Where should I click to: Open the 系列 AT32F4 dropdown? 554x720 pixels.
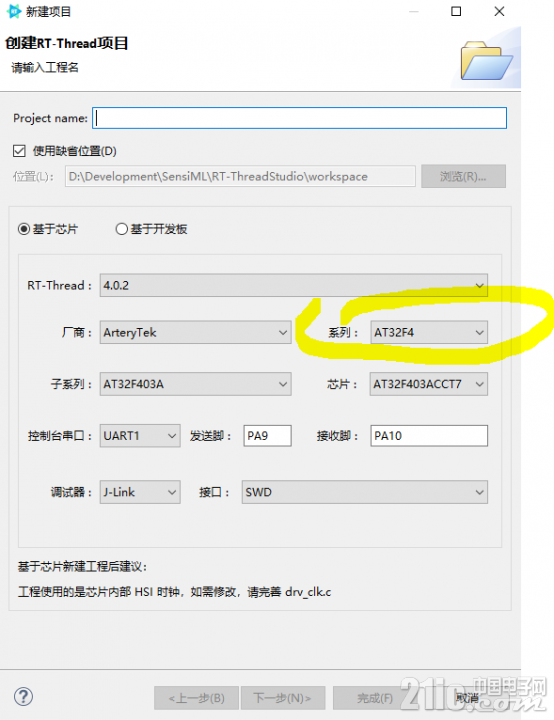pos(429,332)
